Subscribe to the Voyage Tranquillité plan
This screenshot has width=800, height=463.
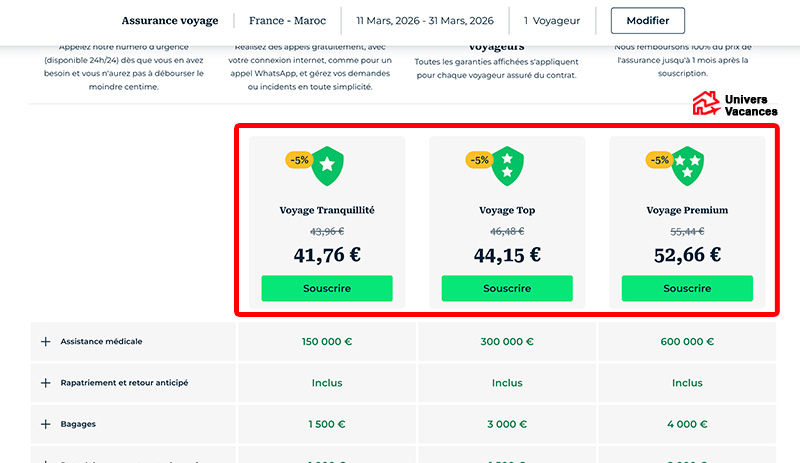327,288
